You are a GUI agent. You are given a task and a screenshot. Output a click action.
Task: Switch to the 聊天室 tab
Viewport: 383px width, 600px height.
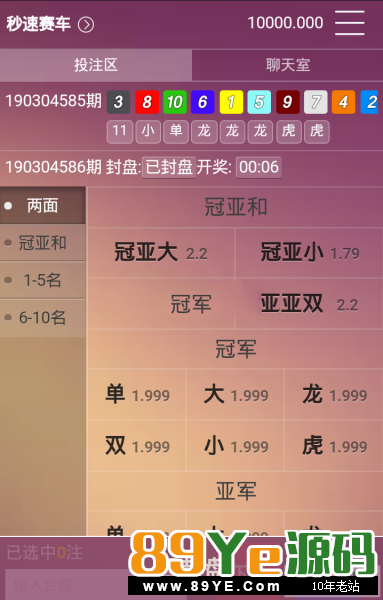click(x=288, y=65)
